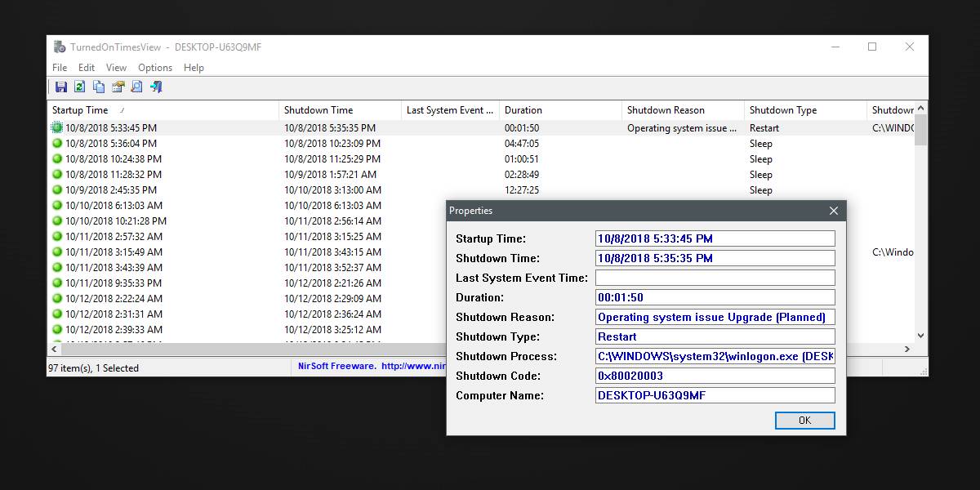
Task: Click shutdown time 10/8/2018 10:23:09 PM cell
Action: pos(332,143)
